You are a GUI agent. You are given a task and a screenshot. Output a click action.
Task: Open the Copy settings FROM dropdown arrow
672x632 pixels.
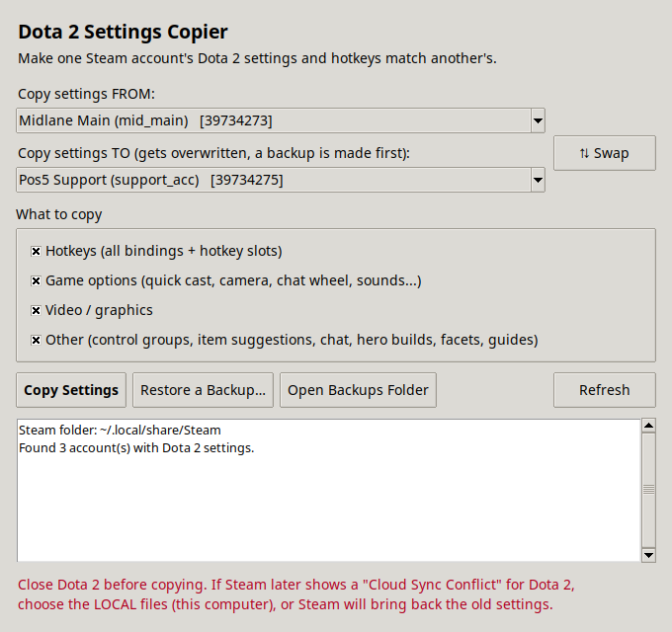pyautogui.click(x=538, y=120)
